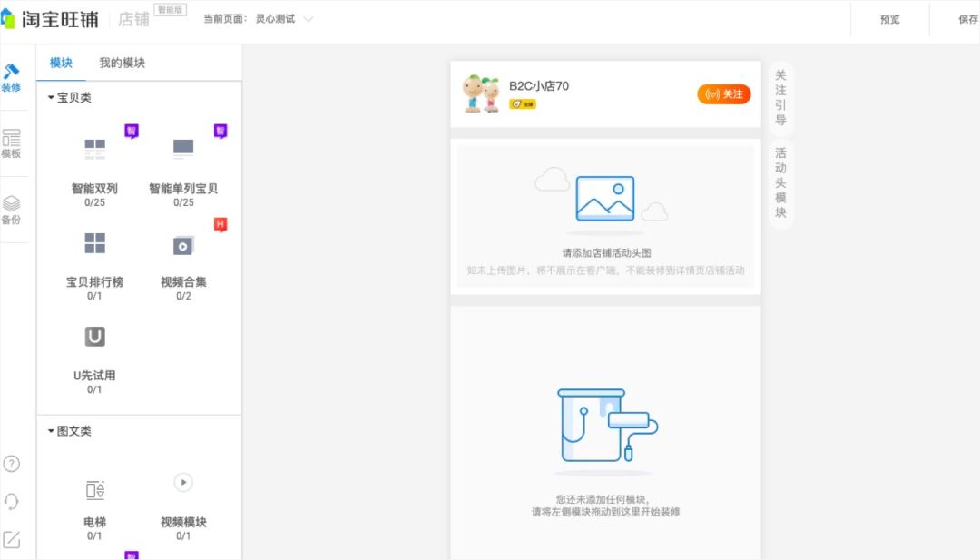Click the customer service headset icon
The image size is (980, 560).
pos(13,500)
